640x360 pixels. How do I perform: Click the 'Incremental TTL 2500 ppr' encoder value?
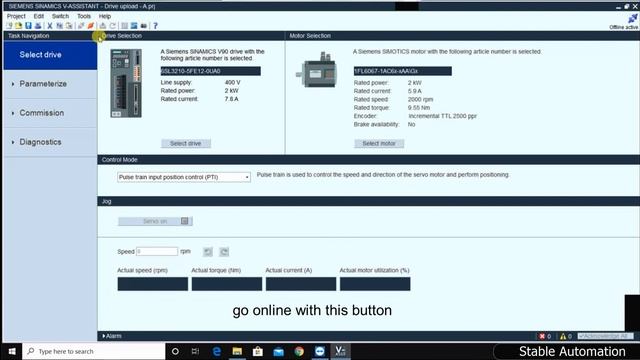(x=442, y=116)
